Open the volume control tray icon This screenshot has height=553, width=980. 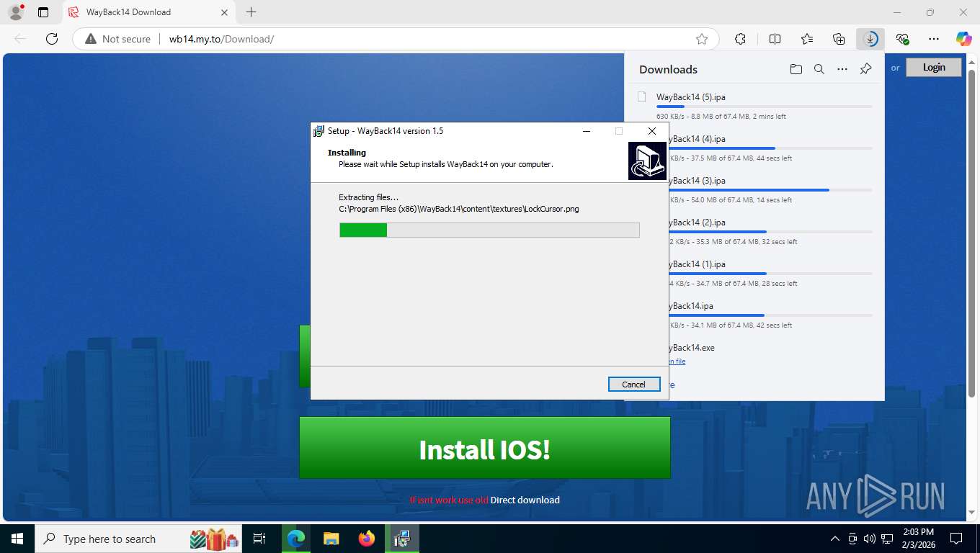point(869,539)
